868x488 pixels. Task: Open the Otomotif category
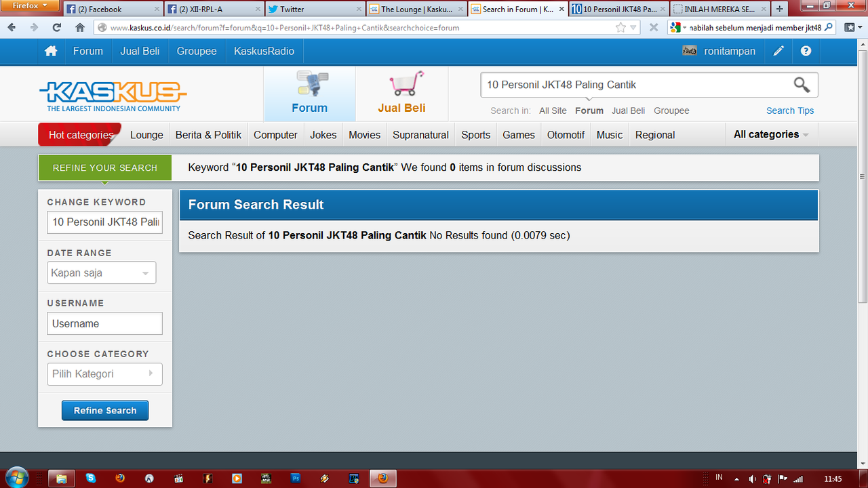point(566,135)
